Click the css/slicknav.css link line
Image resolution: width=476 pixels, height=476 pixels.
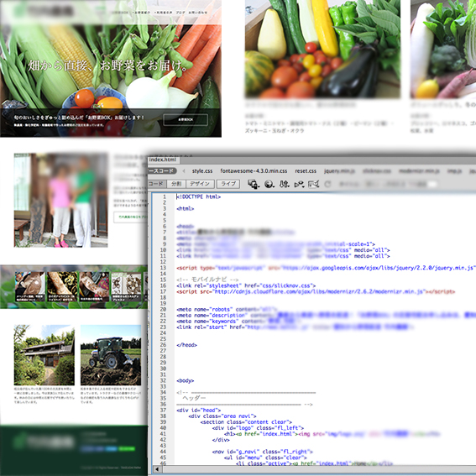click(x=246, y=285)
